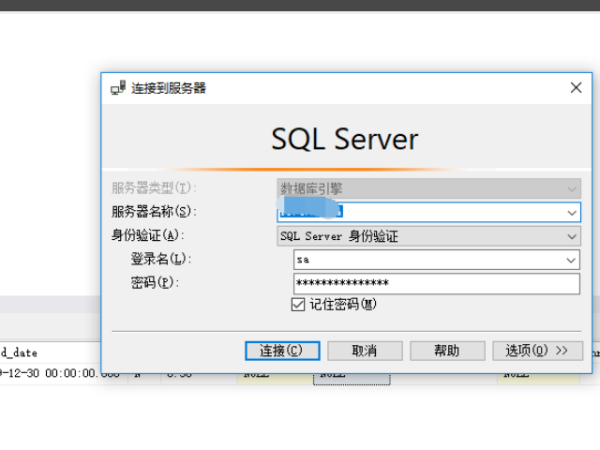This screenshot has width=600, height=450.
Task: Open the login name dropdown arrow
Action: tap(571, 260)
